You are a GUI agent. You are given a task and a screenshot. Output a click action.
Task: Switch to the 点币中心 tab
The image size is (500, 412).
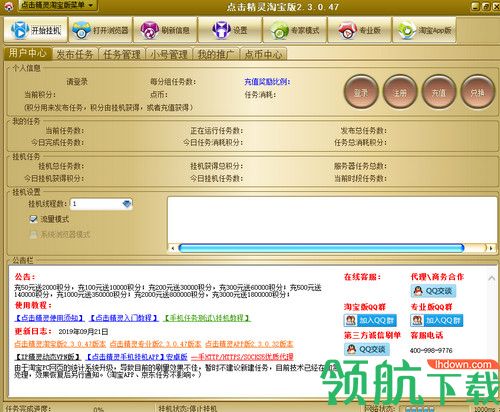click(263, 54)
